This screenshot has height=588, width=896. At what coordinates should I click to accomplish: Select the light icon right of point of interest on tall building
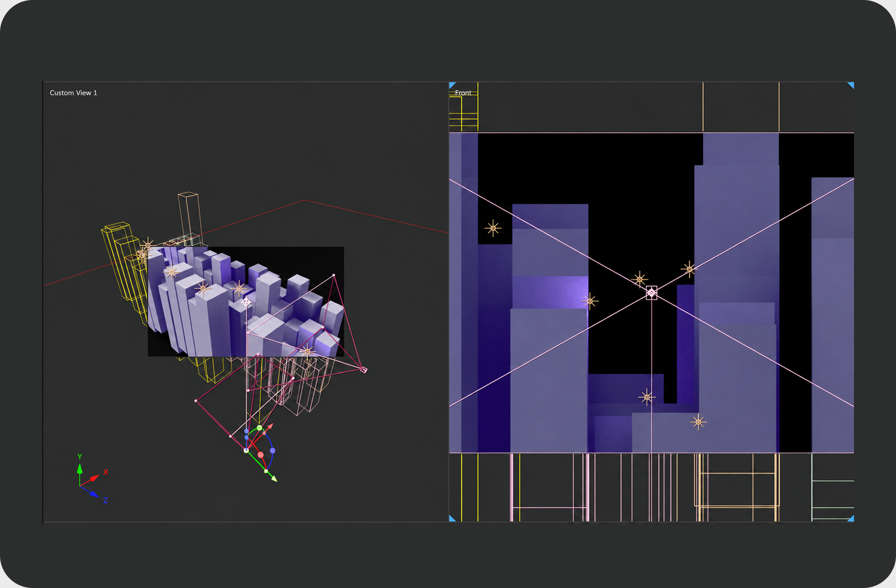(689, 269)
